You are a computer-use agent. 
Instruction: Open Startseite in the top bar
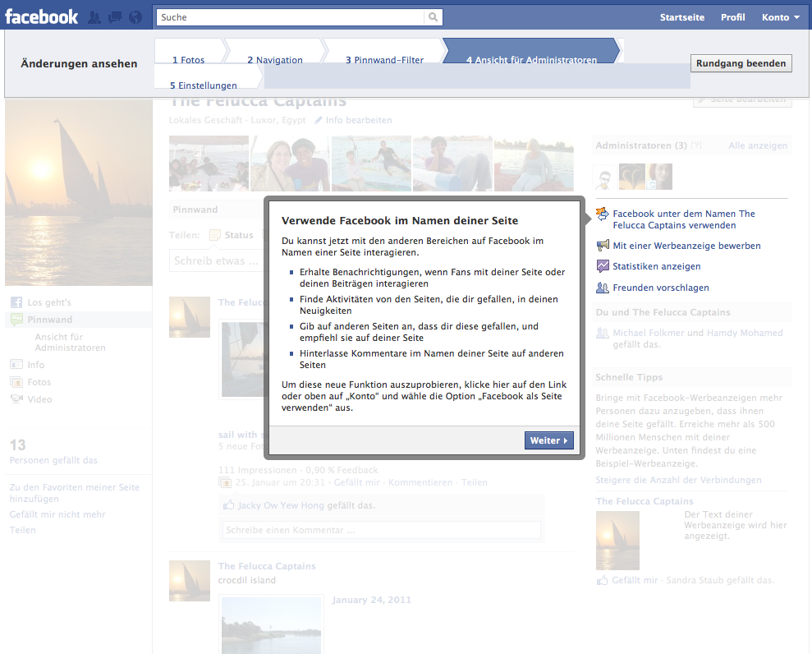tap(682, 17)
